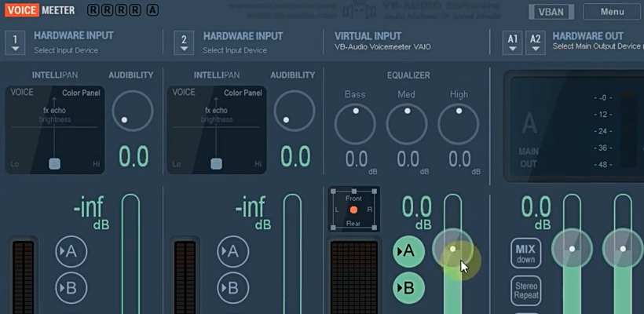The width and height of the screenshot is (644, 314).
Task: Open the Menu in the top right
Action: tap(612, 12)
